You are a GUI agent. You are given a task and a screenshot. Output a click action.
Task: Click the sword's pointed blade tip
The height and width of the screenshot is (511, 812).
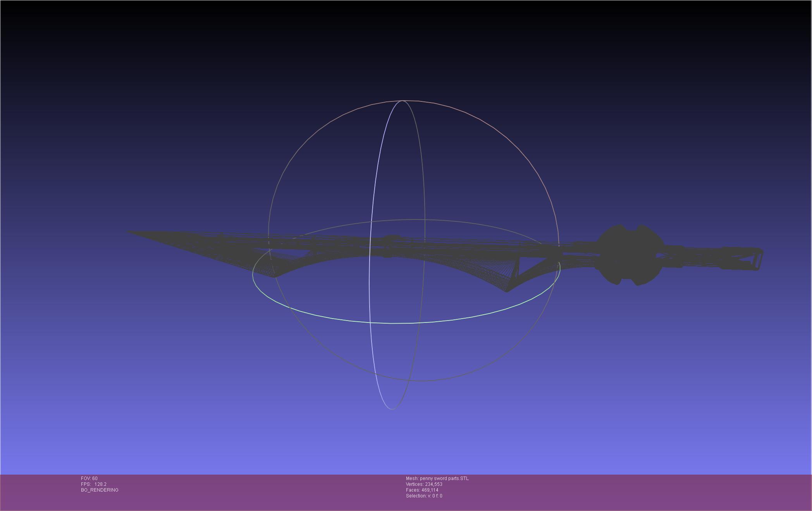point(130,232)
